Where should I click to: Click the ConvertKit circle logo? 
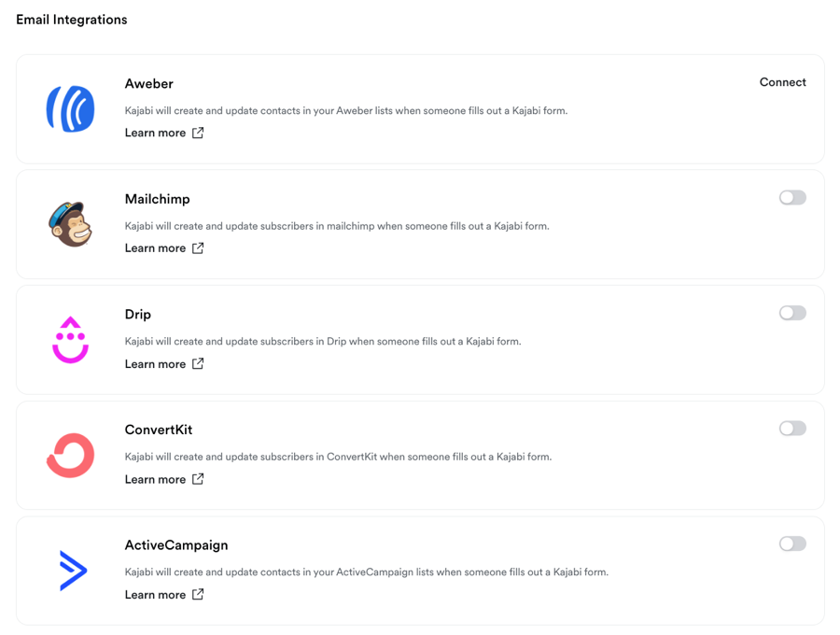[x=71, y=455]
